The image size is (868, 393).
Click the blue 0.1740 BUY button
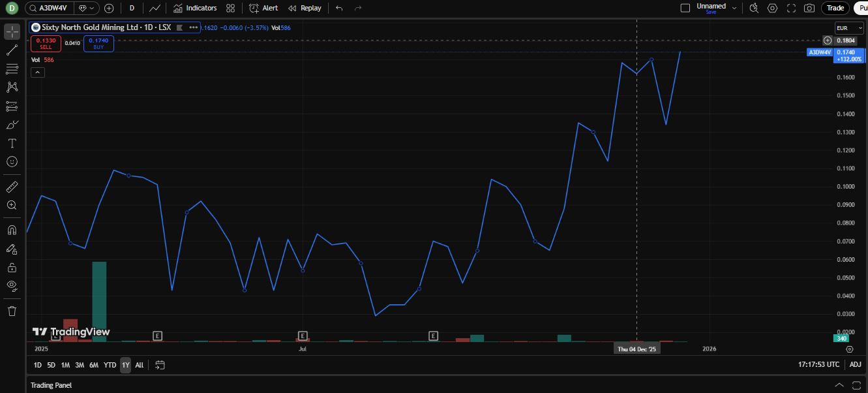98,44
